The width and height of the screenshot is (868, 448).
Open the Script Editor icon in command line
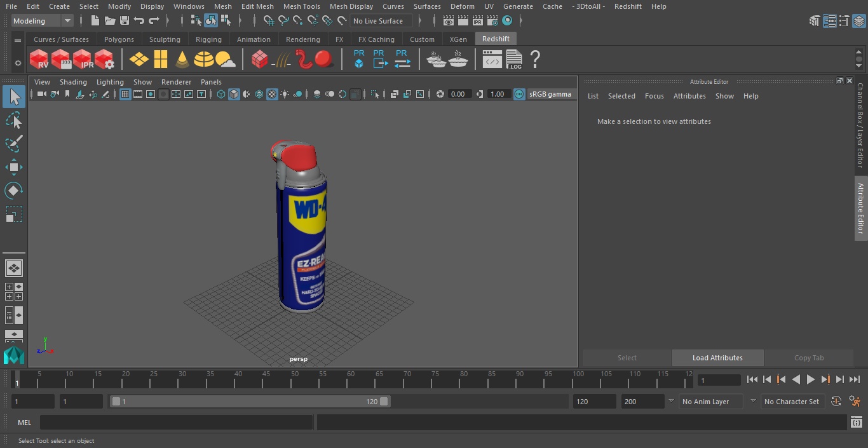pyautogui.click(x=856, y=423)
